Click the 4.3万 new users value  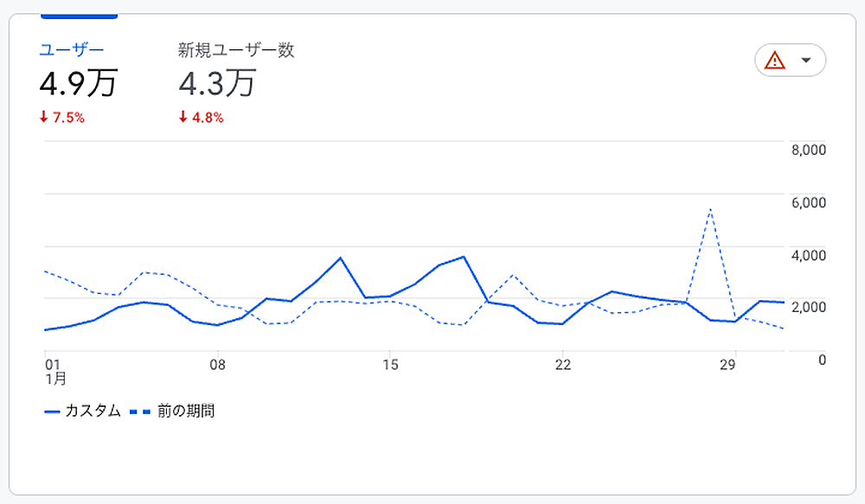click(217, 84)
